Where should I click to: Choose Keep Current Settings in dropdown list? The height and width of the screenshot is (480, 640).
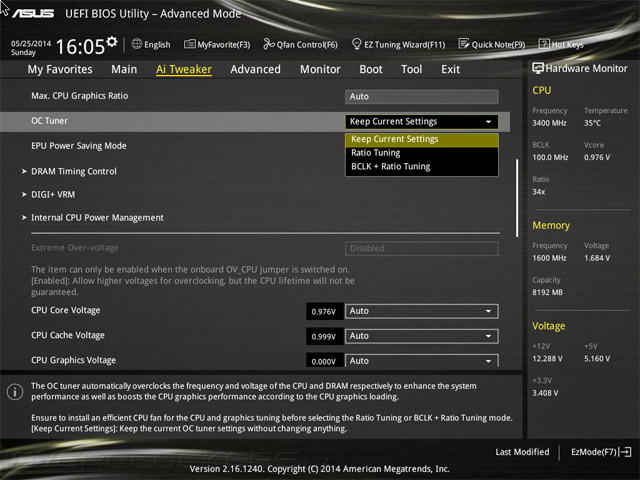[422, 139]
